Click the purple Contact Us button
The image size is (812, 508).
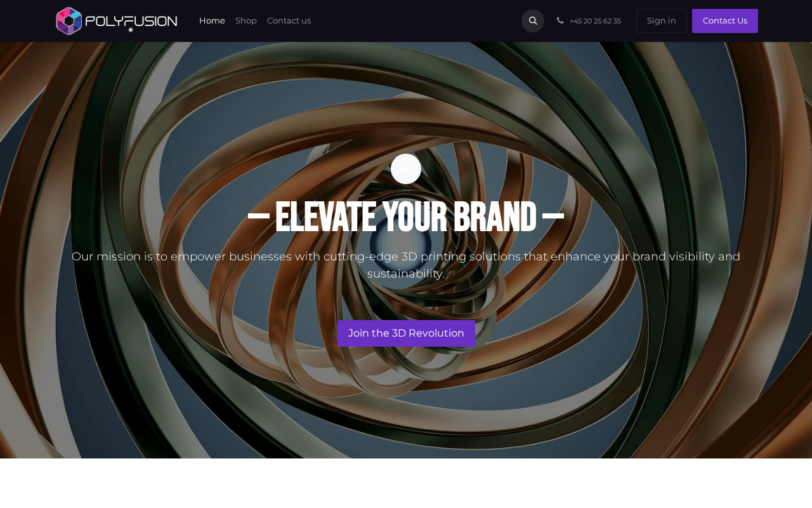[725, 21]
